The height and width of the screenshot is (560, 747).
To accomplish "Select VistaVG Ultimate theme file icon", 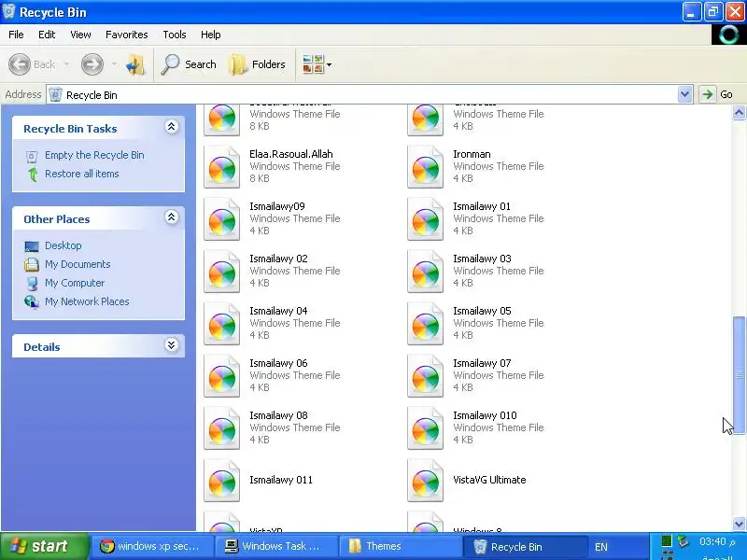I will click(x=426, y=481).
